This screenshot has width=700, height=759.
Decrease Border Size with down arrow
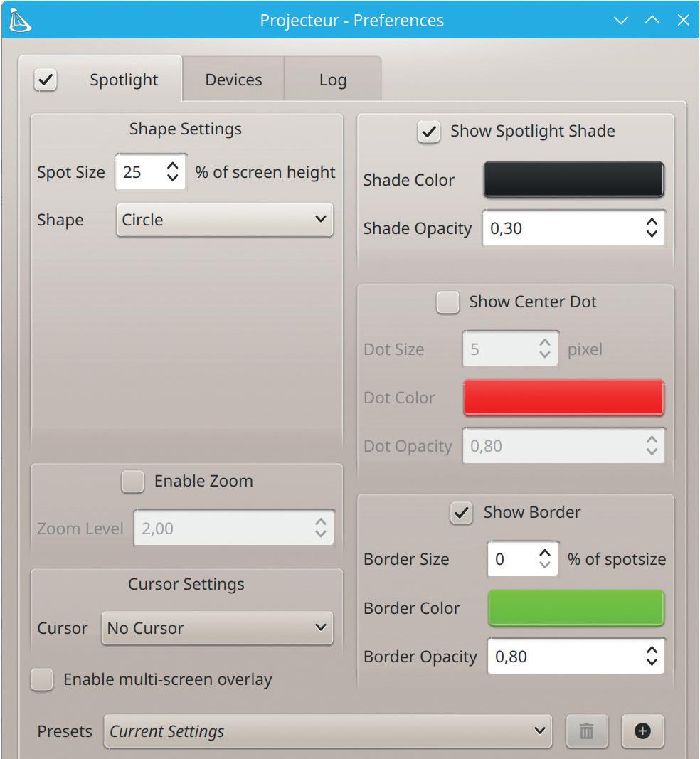545,565
